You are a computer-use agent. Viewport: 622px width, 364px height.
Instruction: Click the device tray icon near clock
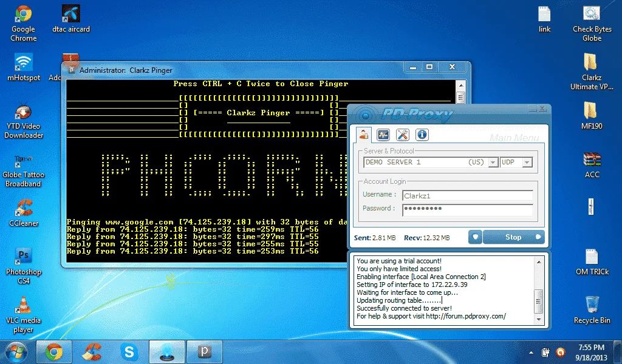coord(546,352)
